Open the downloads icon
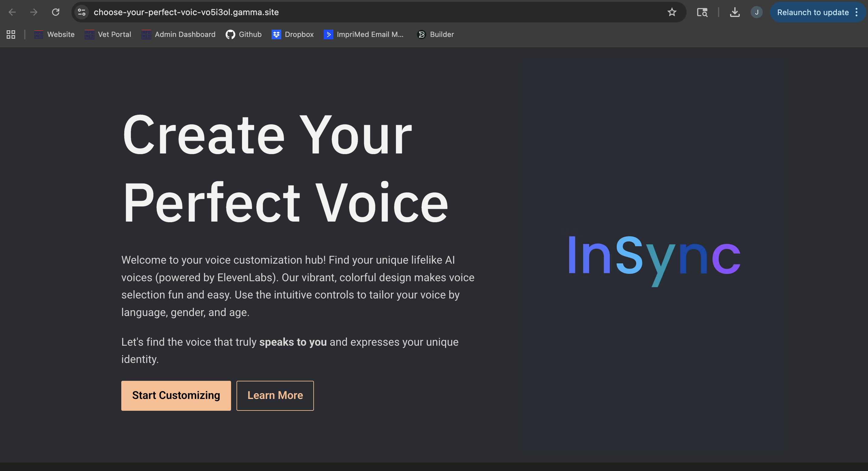Screen dimensions: 868x471 pos(735,12)
